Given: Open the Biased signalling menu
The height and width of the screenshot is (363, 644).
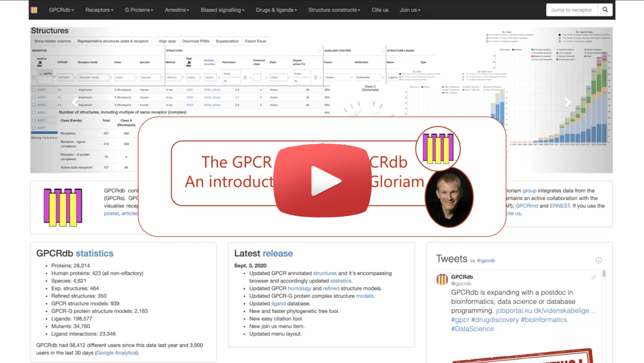Looking at the screenshot, I should [x=223, y=10].
